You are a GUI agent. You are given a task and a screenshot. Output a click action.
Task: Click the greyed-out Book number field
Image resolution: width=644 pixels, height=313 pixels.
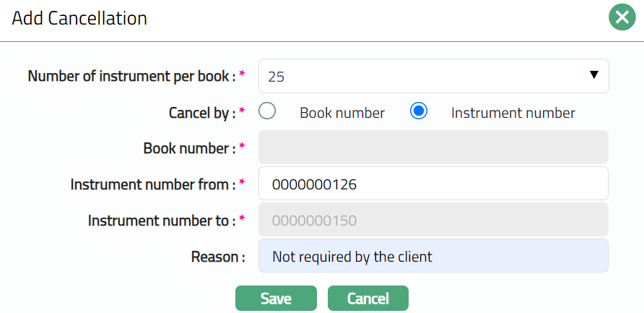[433, 147]
